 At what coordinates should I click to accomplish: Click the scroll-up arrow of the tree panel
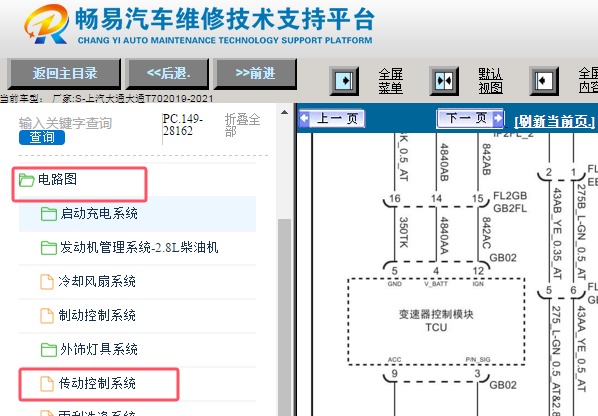point(285,112)
